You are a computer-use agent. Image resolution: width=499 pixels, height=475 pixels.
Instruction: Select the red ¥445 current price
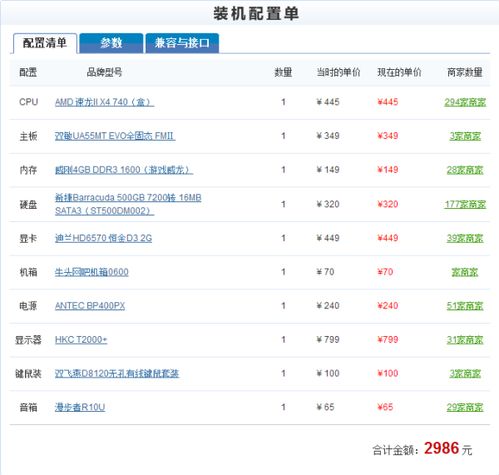pyautogui.click(x=388, y=102)
